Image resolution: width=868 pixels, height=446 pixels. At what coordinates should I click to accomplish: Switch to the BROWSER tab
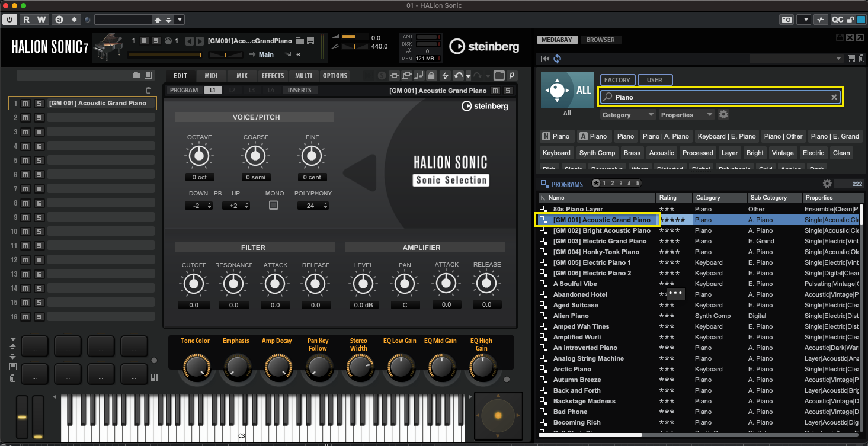coord(600,40)
